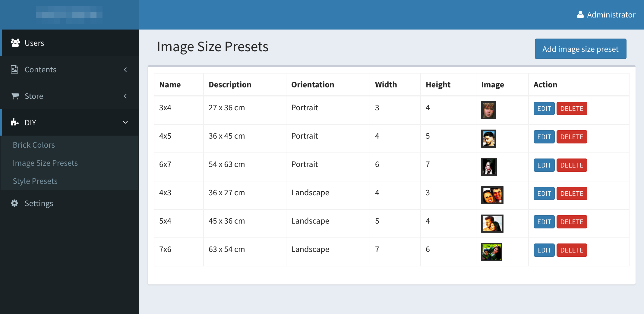644x314 pixels.
Task: Click the blurred logo in header
Action: coord(69,14)
